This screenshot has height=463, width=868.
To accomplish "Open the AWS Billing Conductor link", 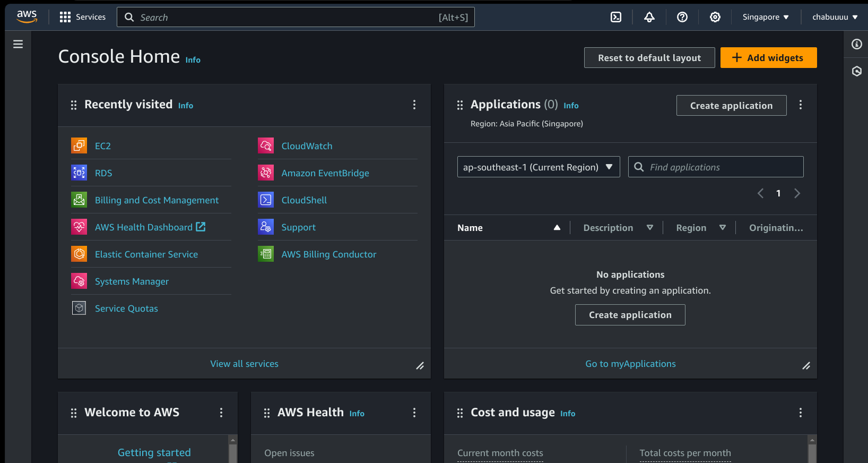I will point(329,254).
